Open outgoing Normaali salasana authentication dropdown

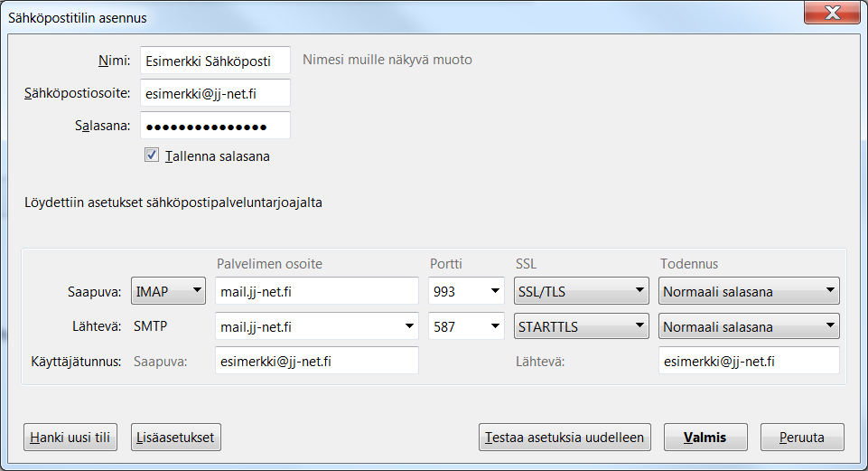(x=748, y=326)
